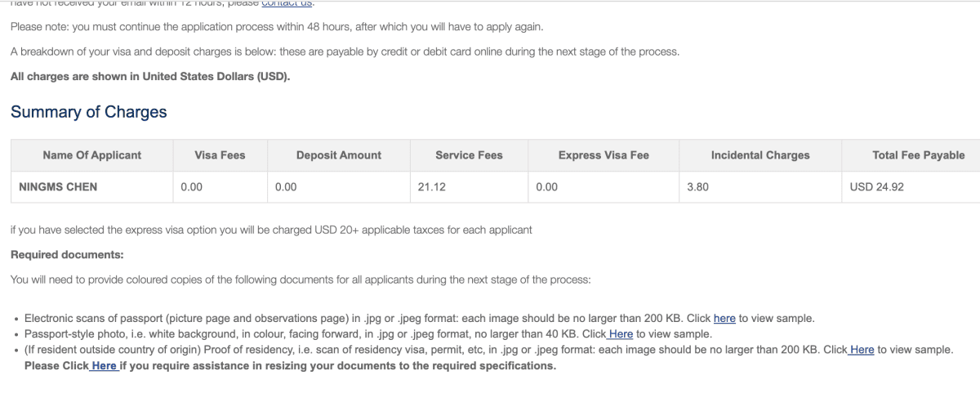
Task: View passport scan sample via here link
Action: [x=724, y=318]
